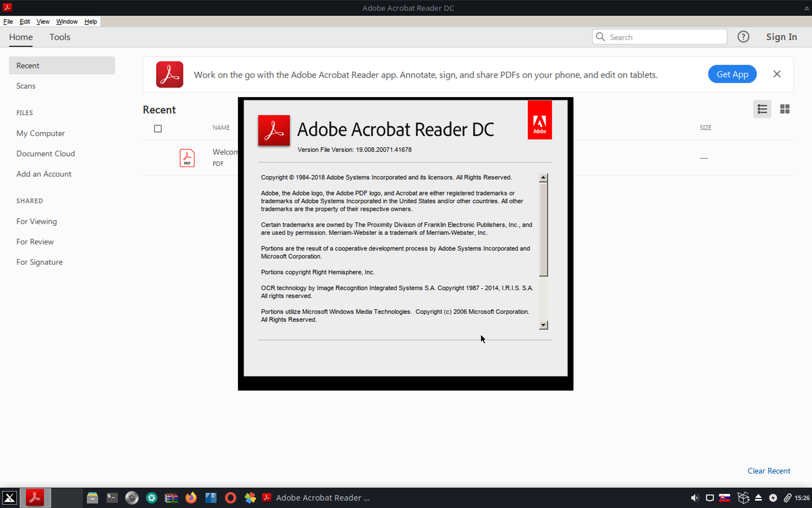Click the credits scrollbar up arrow
Screen dimensions: 812x508
tap(544, 178)
